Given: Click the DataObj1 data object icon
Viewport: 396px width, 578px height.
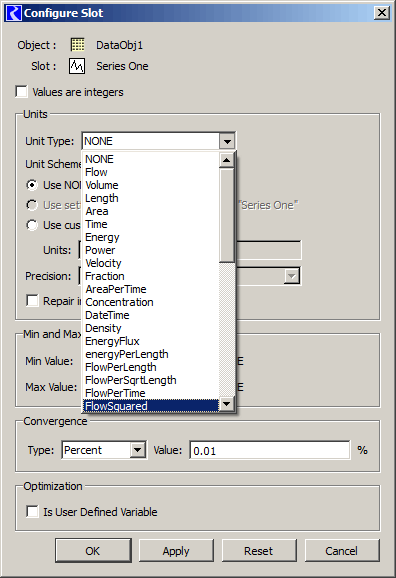Looking at the screenshot, I should click(x=77, y=45).
